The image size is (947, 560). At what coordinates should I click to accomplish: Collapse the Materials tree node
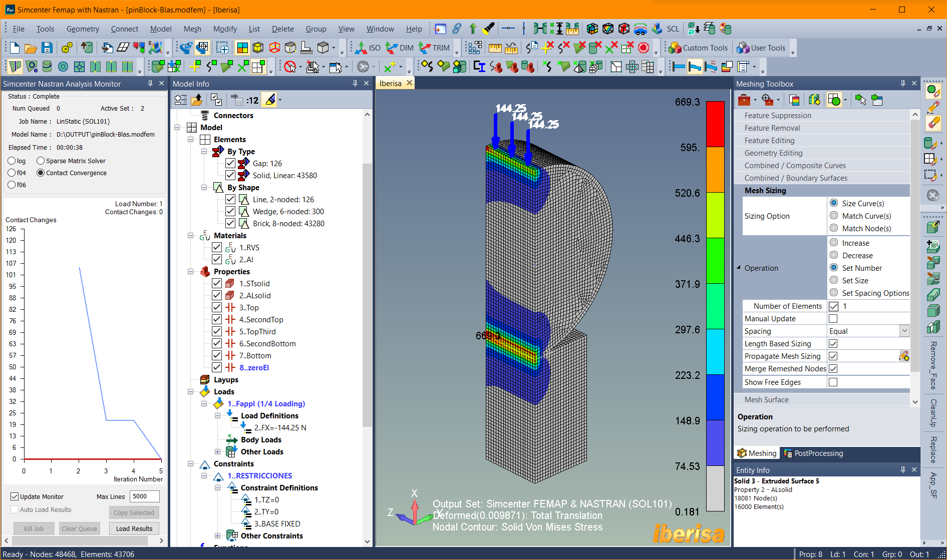coord(191,236)
